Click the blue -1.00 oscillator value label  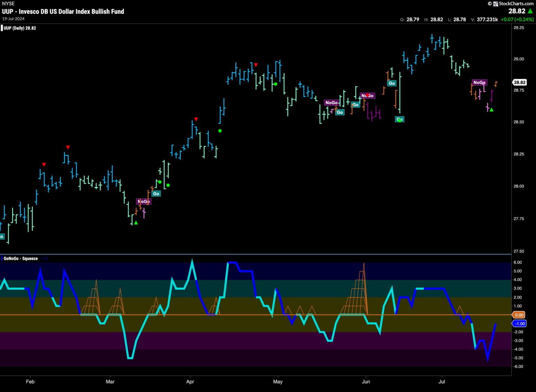point(519,324)
